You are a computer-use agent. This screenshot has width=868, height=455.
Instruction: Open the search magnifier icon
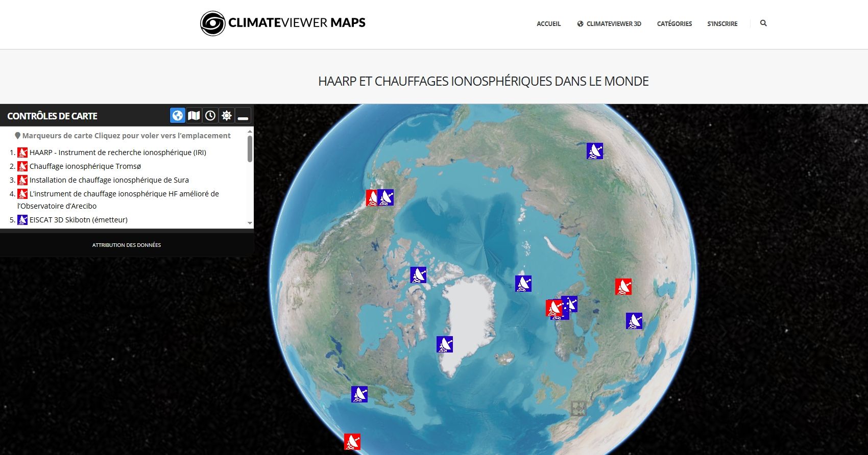coord(763,23)
